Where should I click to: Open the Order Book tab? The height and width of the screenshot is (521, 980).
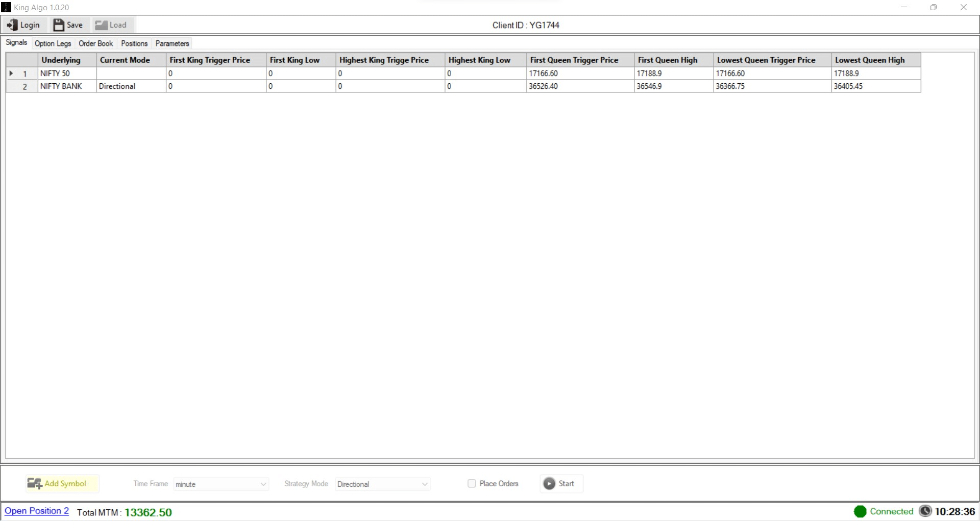(x=96, y=43)
